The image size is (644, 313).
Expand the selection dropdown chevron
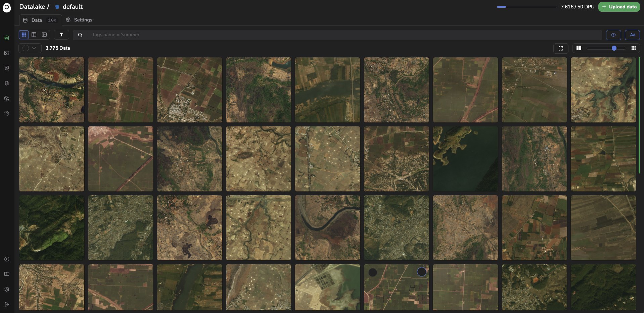click(x=34, y=48)
